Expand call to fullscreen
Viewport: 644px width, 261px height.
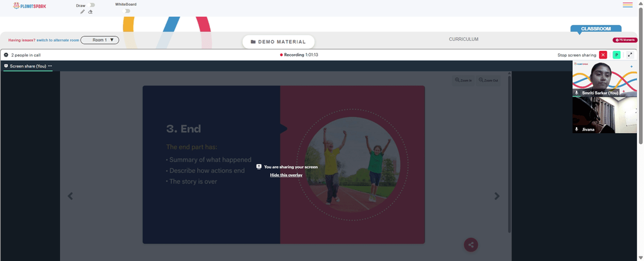click(x=630, y=55)
